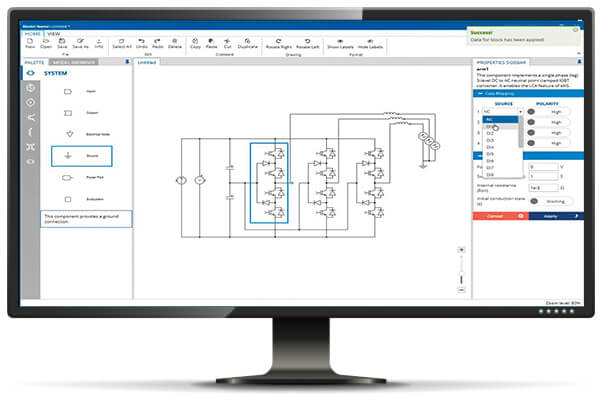
Task: Toggle the initial conduction state Blocking switch
Action: point(551,201)
